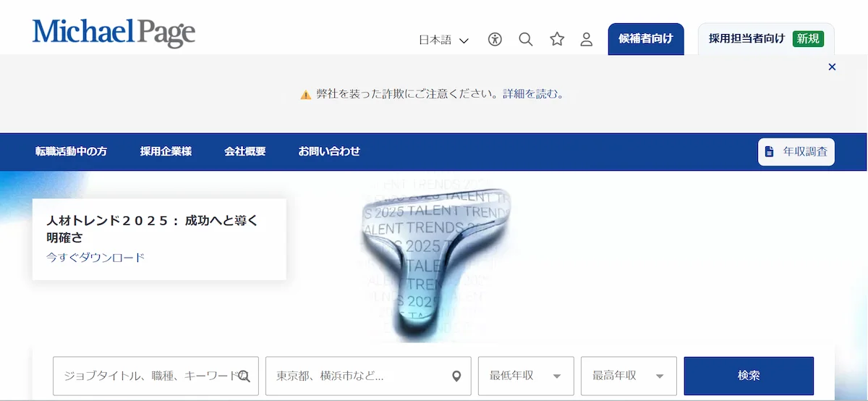Click the 今すぐダウンロード link
The width and height of the screenshot is (868, 401).
click(x=95, y=258)
